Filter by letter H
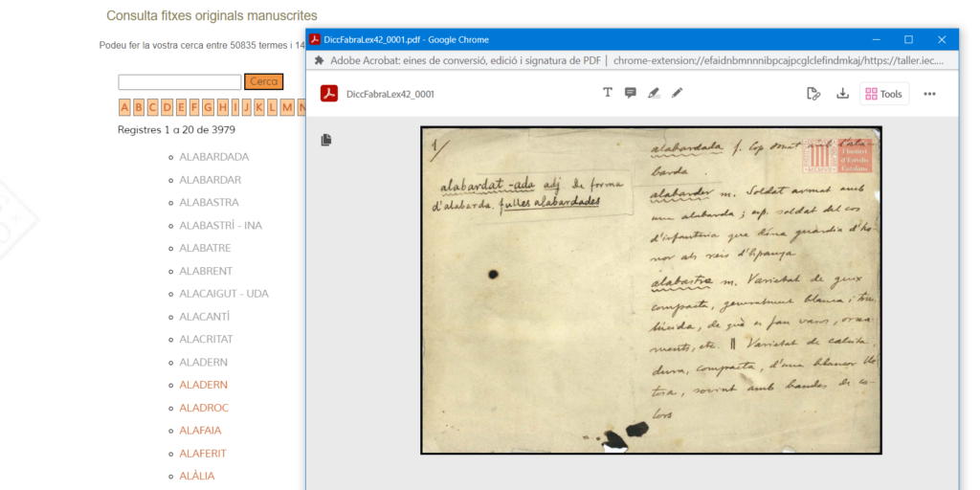This screenshot has width=980, height=490. point(222,107)
